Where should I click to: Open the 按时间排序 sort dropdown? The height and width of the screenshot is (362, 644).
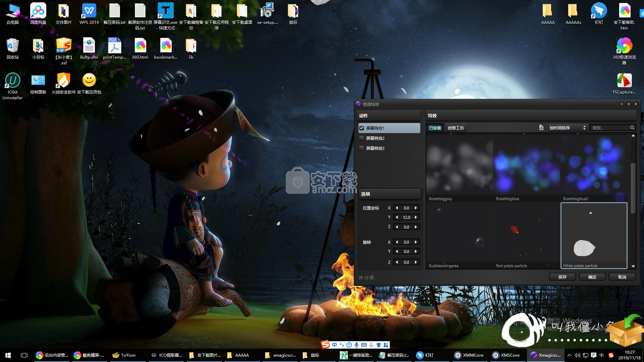(567, 128)
